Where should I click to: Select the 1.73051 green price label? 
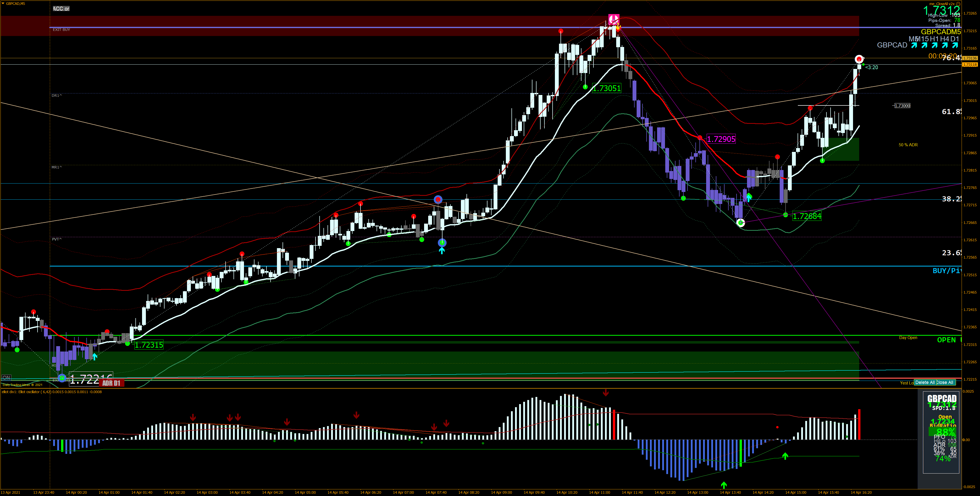click(x=607, y=88)
